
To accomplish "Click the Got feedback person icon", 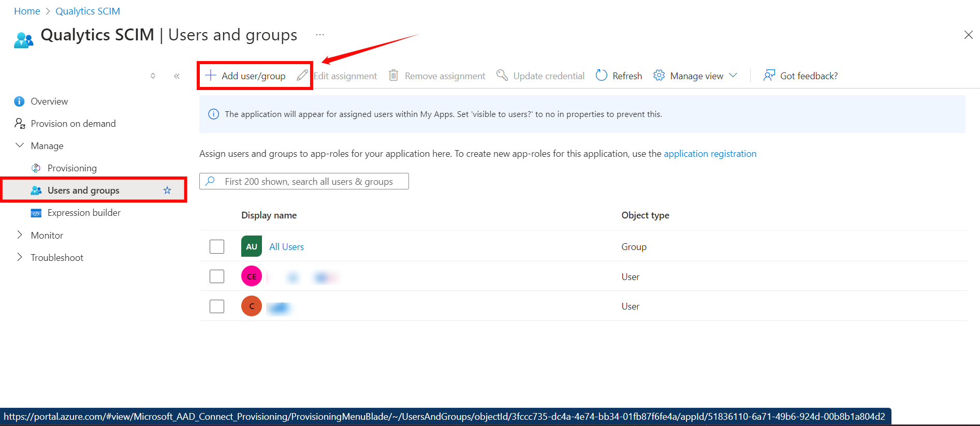I will click(769, 76).
